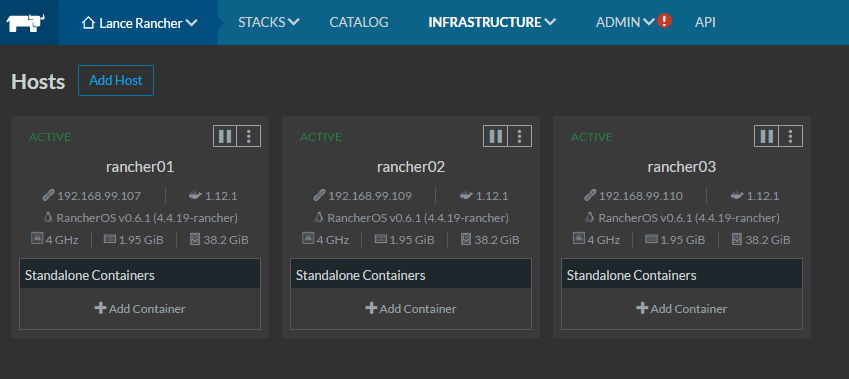Open the rancher01 more actions menu
Screen dimensions: 849x379
pyautogui.click(x=249, y=136)
